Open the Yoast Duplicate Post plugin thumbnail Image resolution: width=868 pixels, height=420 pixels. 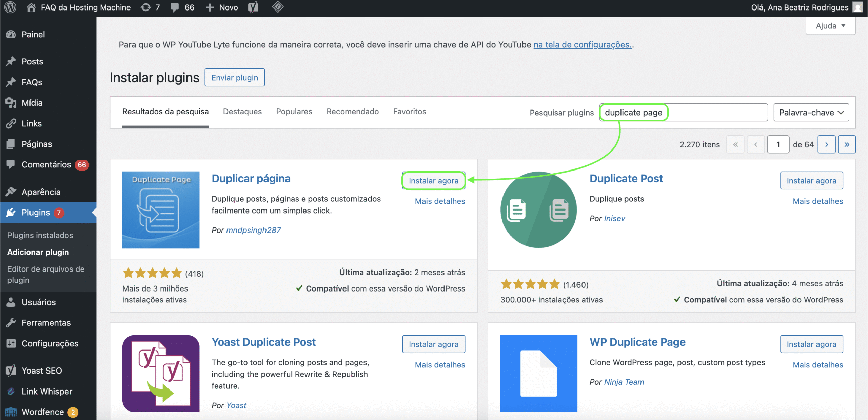pyautogui.click(x=161, y=374)
